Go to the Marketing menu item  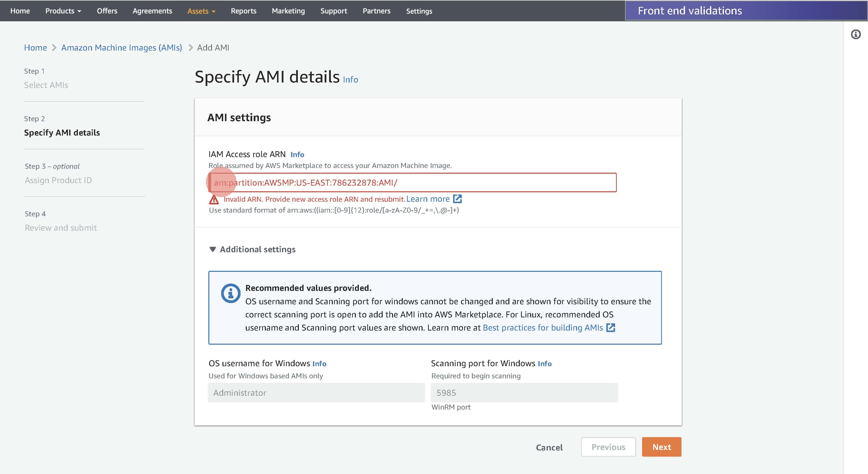(x=288, y=11)
